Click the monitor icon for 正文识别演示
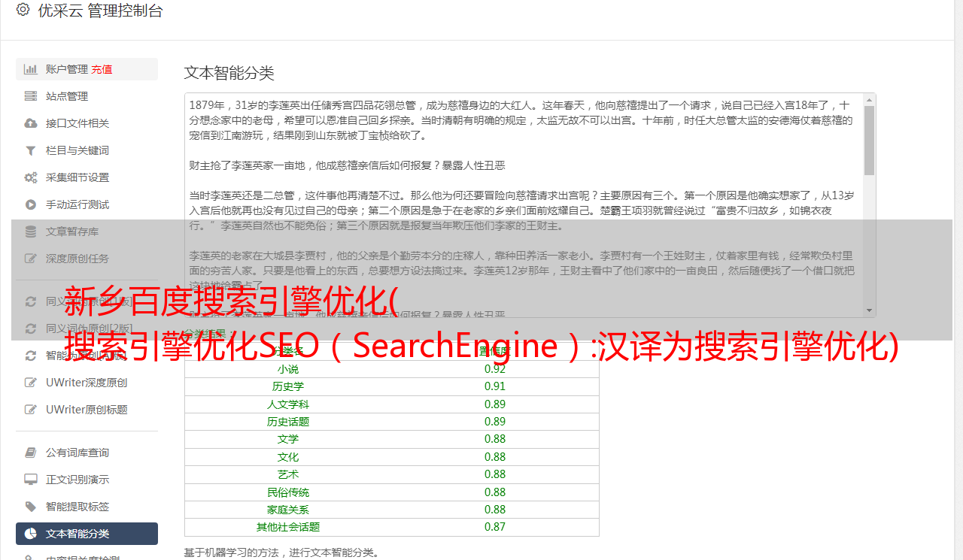963x560 pixels. pyautogui.click(x=31, y=480)
